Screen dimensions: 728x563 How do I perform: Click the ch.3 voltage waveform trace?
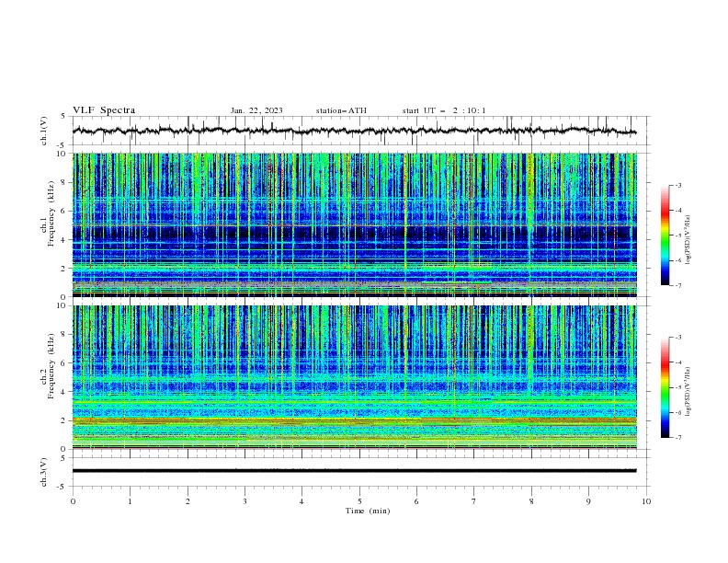coord(355,471)
